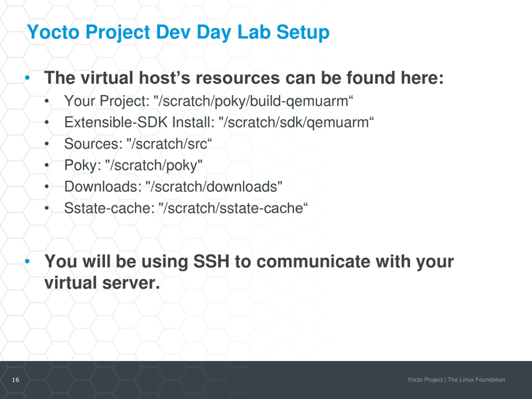Click the blue bullet before 'The virtual host's'
The height and width of the screenshot is (399, 532).
[27, 78]
